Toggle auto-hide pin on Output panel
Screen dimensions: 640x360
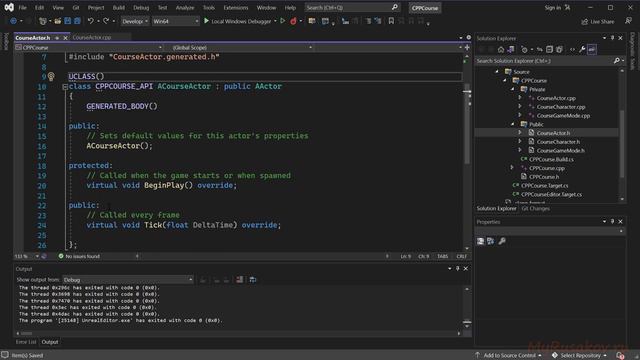pyautogui.click(x=458, y=269)
